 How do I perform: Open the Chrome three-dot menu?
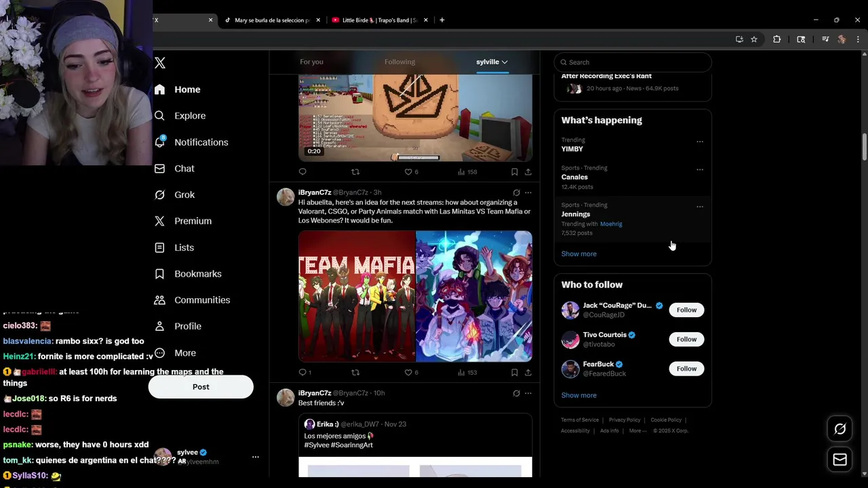point(858,39)
